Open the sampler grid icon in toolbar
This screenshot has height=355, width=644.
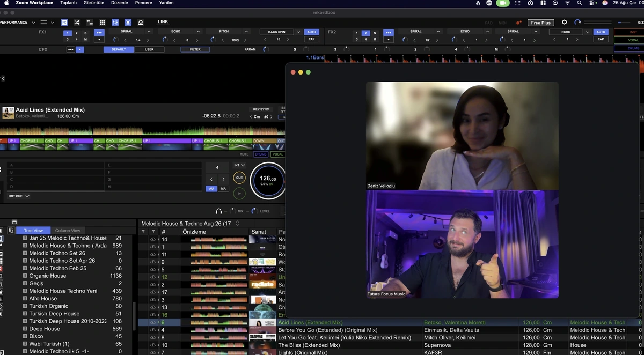point(103,23)
